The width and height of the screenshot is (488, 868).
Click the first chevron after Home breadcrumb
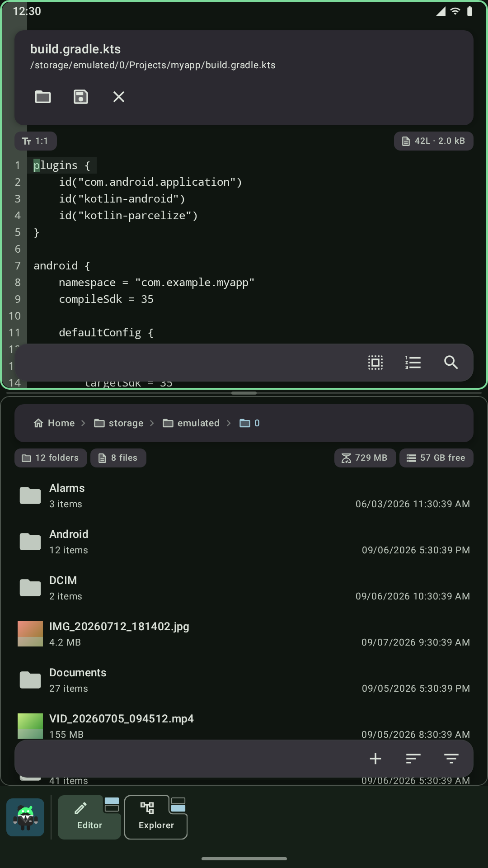(x=83, y=423)
